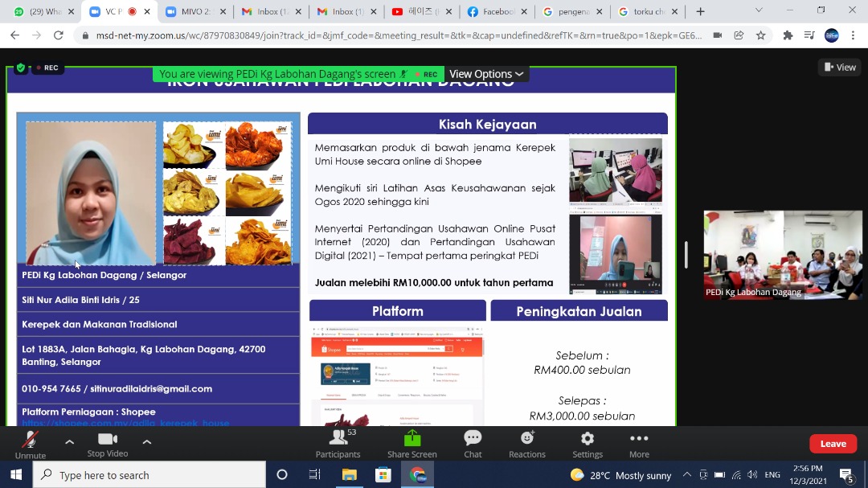Click the green encryption shield icon
The image size is (868, 488).
pyautogui.click(x=20, y=68)
